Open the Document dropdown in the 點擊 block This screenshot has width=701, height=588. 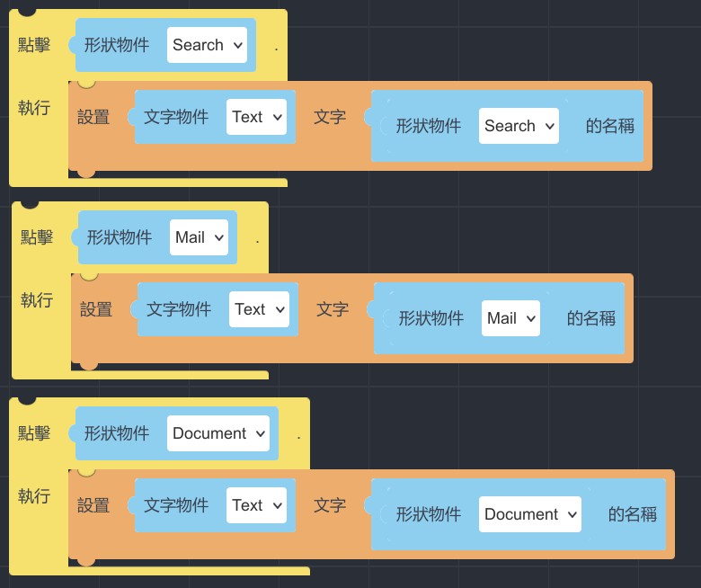tap(218, 433)
